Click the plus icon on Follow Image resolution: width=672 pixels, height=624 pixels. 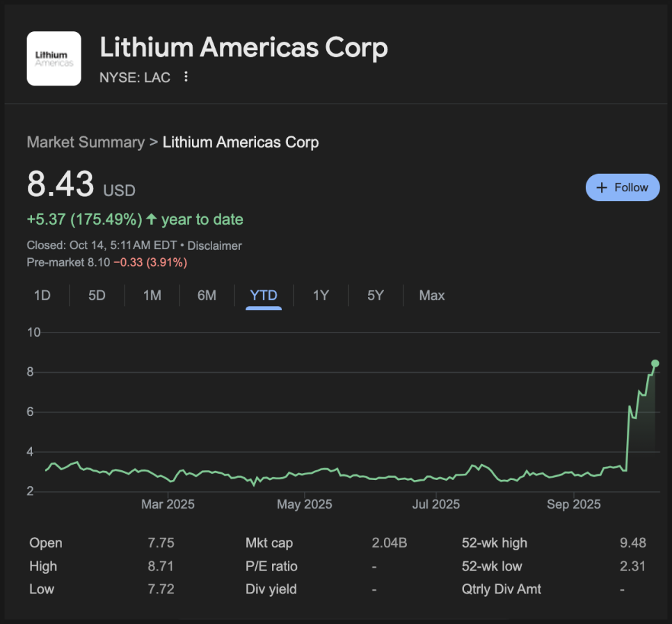[x=602, y=188]
